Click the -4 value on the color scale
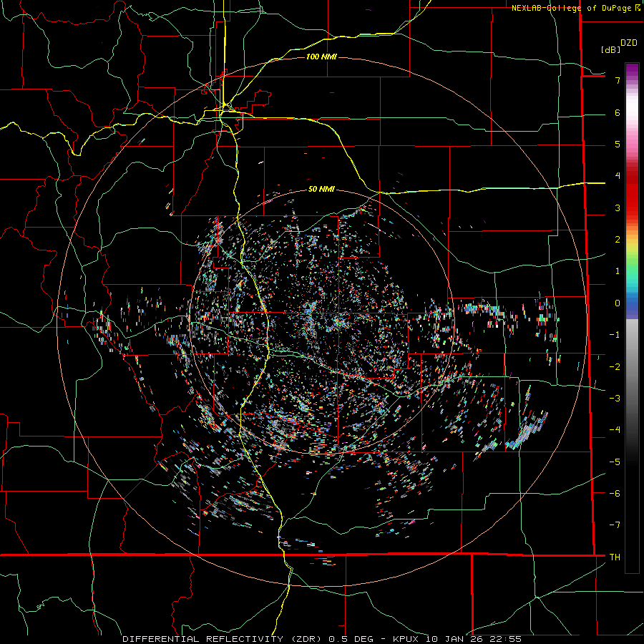This screenshot has height=644, width=644. point(615,429)
